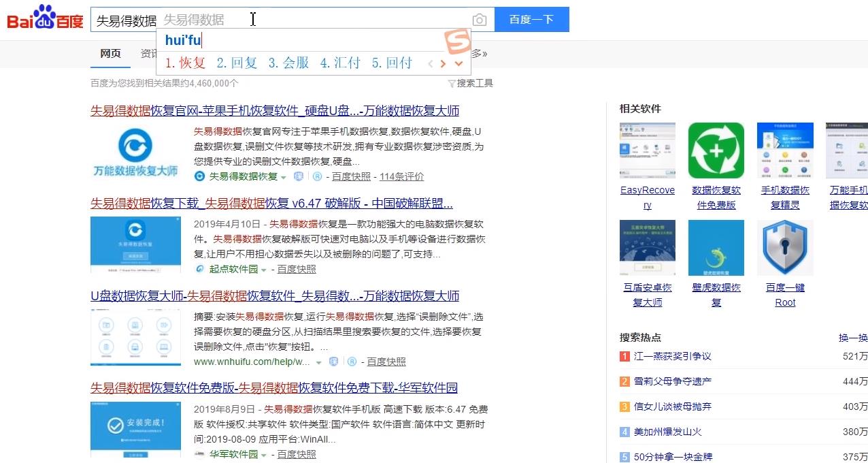Image resolution: width=868 pixels, height=463 pixels.
Task: Open hot topic 江一燕获奖引争议
Action: 673,356
